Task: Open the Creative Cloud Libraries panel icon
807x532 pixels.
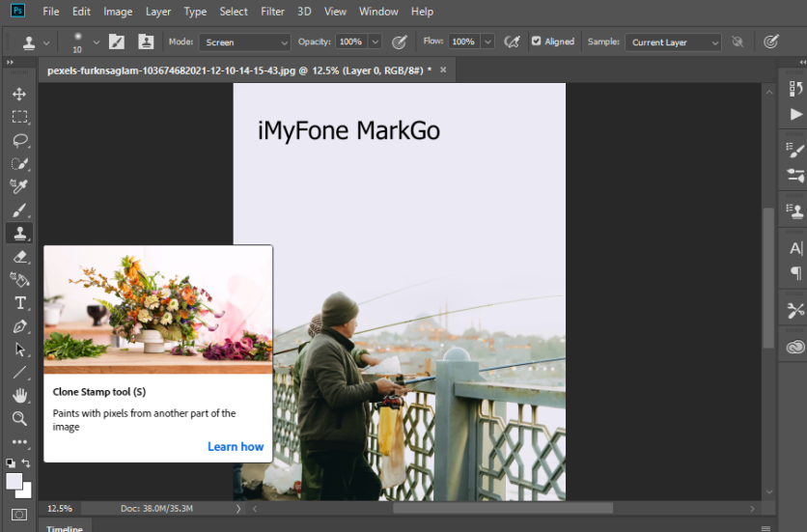Action: click(795, 348)
